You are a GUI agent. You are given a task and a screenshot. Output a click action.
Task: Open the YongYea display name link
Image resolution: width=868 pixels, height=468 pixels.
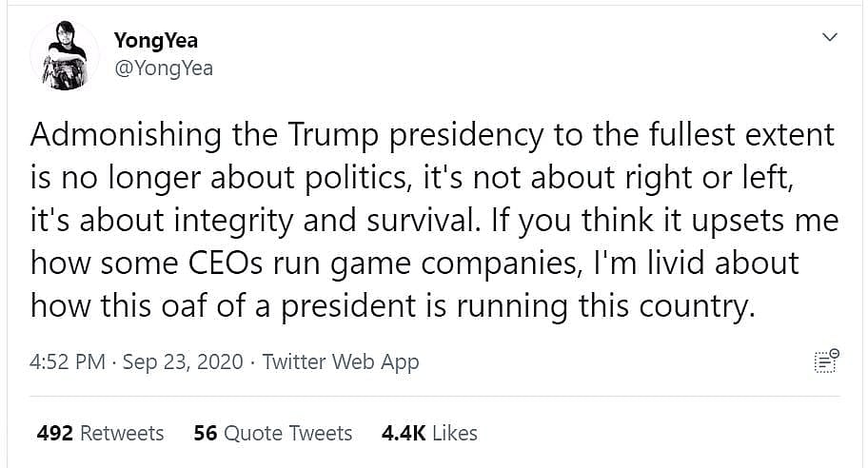coord(155,40)
